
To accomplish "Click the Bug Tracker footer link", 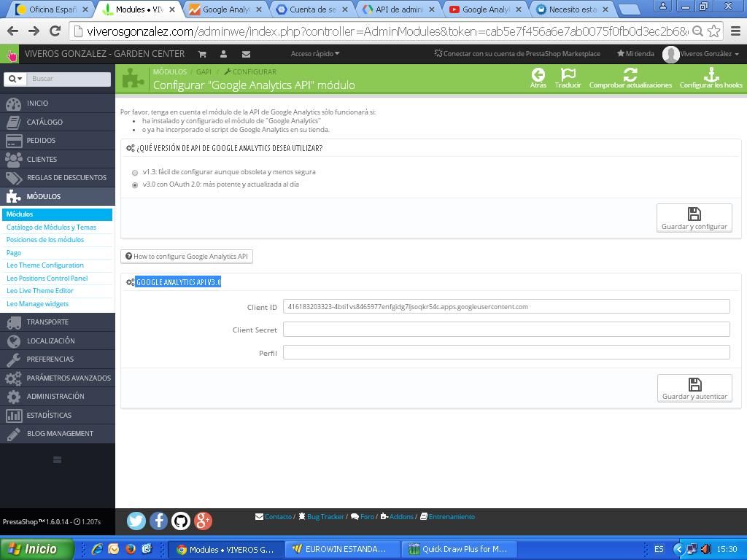I will pyautogui.click(x=321, y=517).
